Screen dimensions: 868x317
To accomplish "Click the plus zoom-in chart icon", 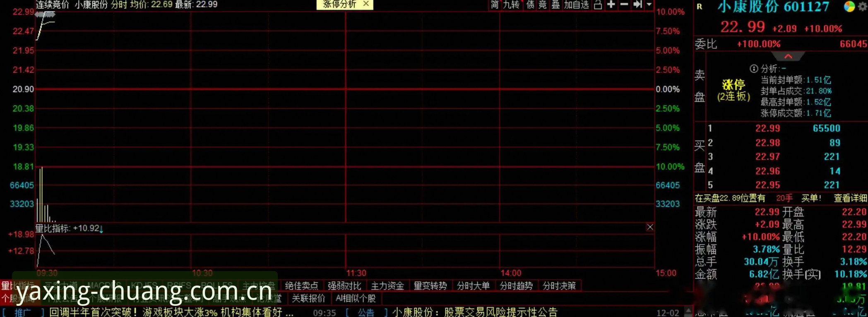I will point(611,5).
